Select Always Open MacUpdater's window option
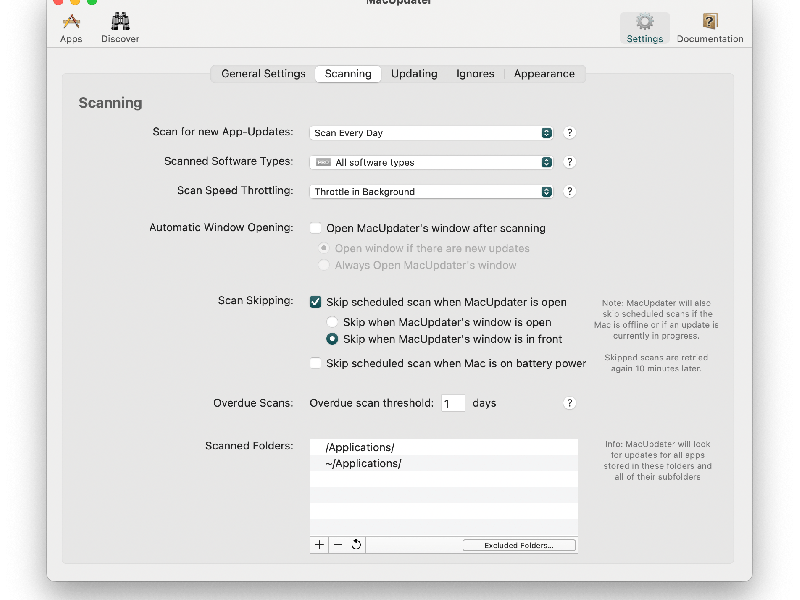 tap(323, 265)
